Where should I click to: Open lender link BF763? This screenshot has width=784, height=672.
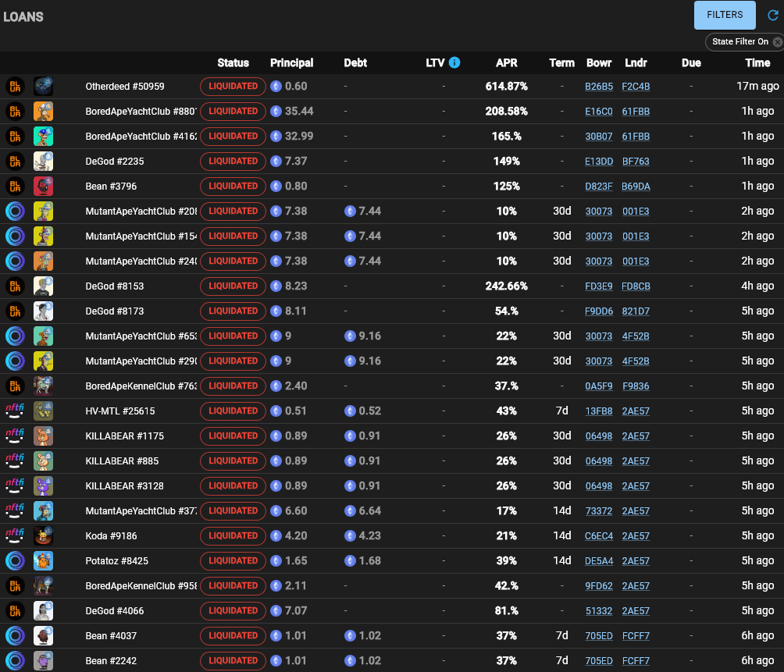tap(636, 162)
